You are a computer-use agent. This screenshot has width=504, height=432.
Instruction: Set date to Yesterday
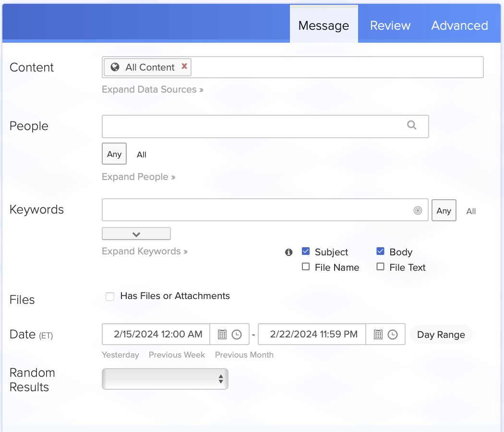(x=120, y=355)
